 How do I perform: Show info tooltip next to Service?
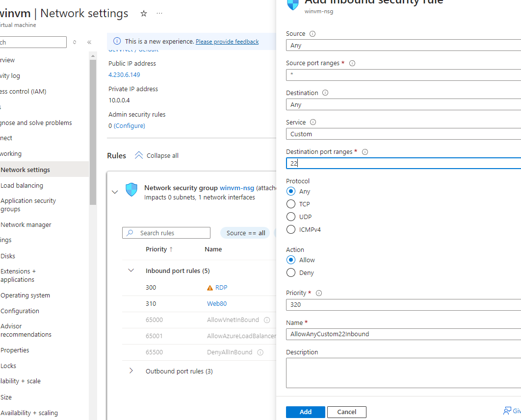point(313,122)
